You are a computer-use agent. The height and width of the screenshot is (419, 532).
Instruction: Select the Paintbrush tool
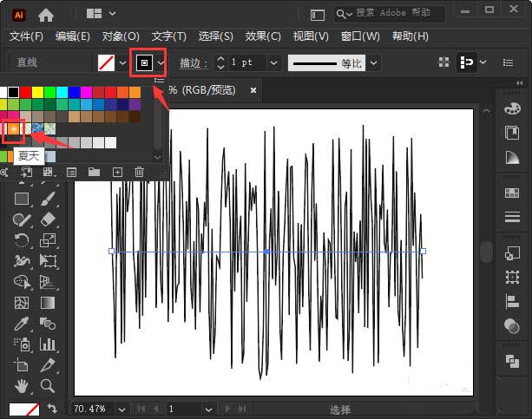pyautogui.click(x=48, y=199)
